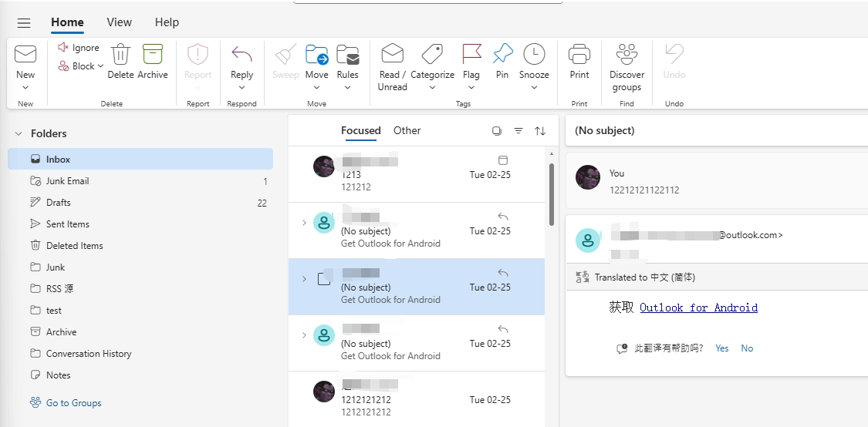Open the sort order arrows icon

click(x=540, y=131)
